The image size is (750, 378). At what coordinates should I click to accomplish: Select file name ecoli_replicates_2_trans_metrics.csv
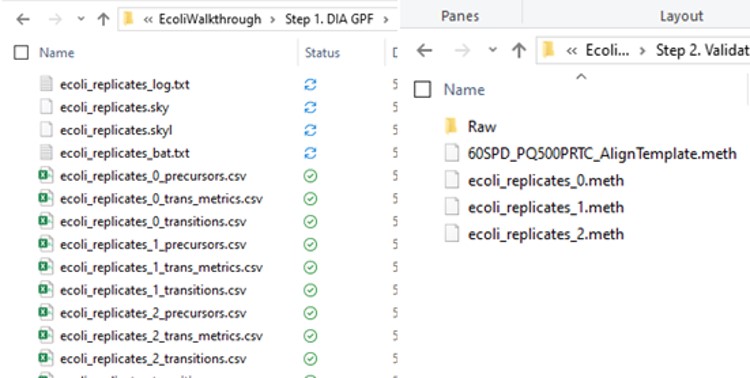(x=161, y=335)
